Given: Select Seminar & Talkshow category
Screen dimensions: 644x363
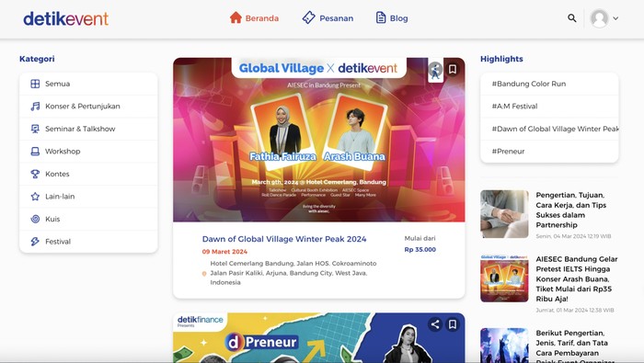Looking at the screenshot, I should click(88, 129).
